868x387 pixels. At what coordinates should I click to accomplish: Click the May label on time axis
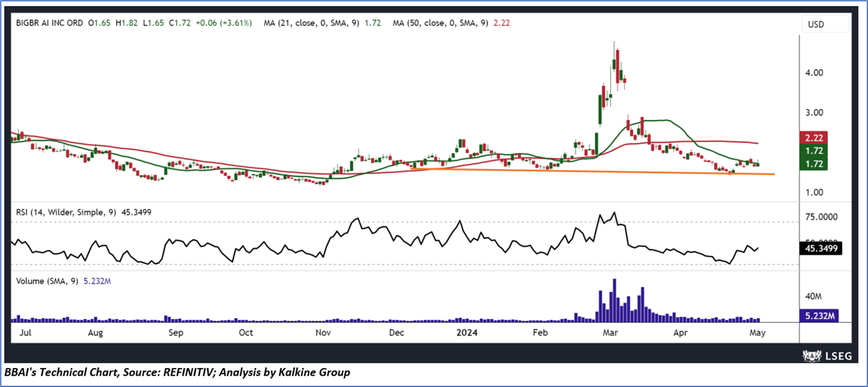pos(757,333)
